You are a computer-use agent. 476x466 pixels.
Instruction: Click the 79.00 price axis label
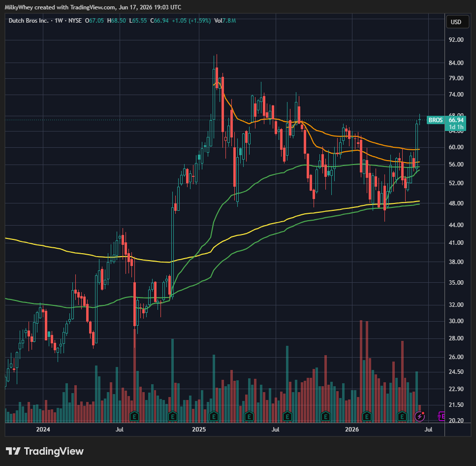point(456,78)
